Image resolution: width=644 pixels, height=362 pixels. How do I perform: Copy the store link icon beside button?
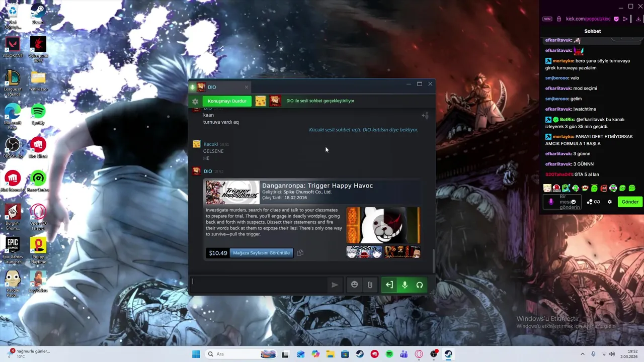click(x=300, y=253)
